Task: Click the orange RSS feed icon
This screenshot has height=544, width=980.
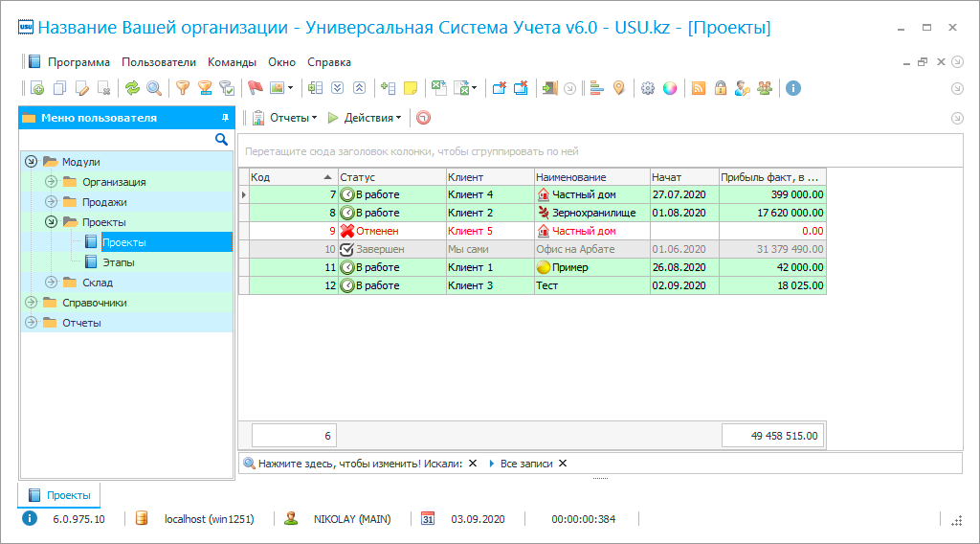Action: [x=698, y=88]
